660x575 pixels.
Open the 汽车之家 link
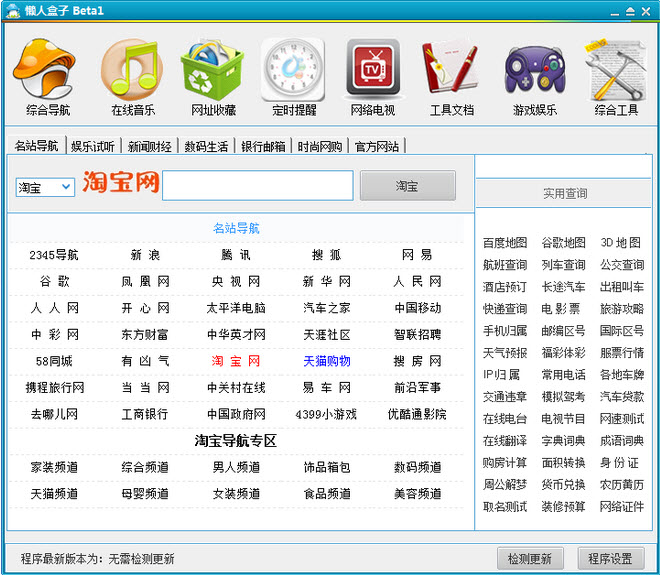(x=327, y=308)
